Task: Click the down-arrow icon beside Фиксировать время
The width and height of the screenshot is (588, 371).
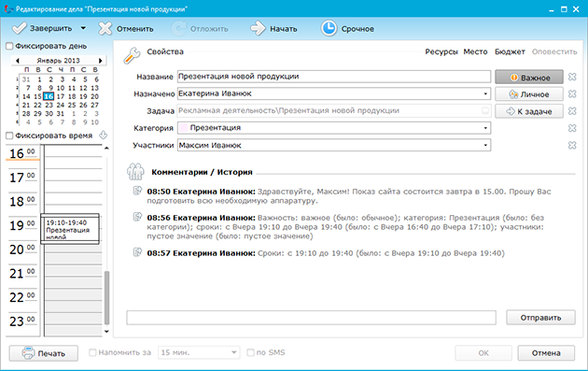Action: pos(103,136)
